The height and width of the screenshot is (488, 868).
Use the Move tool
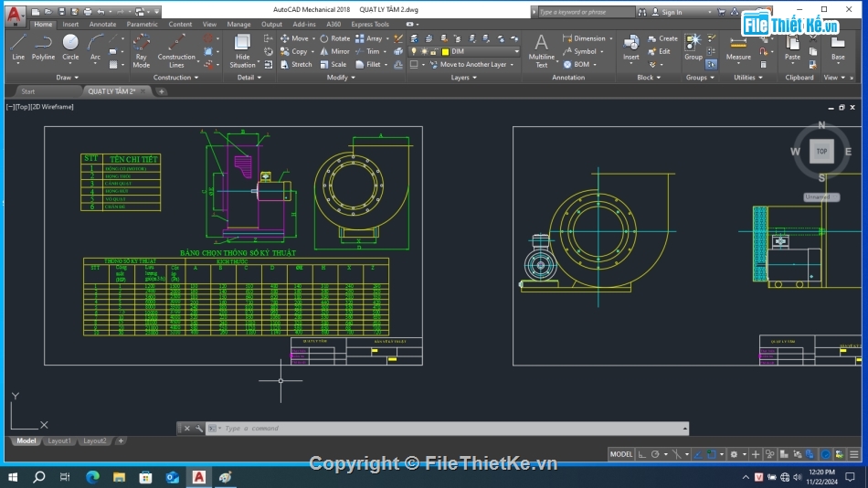294,38
